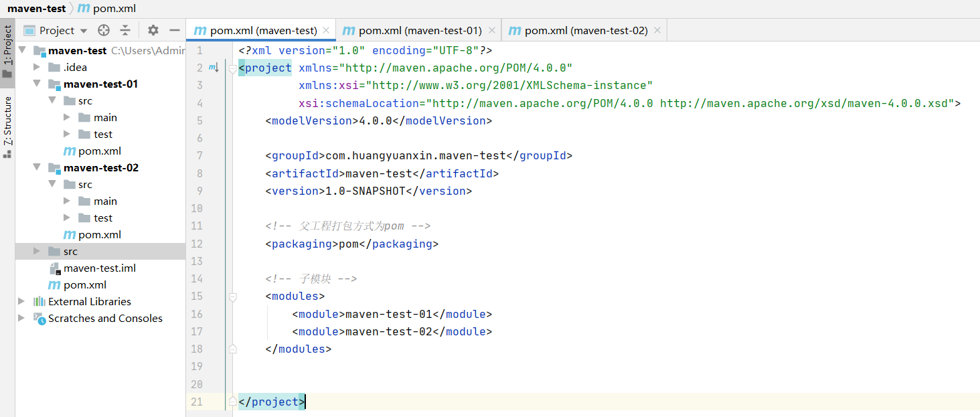The image size is (980, 417).
Task: Click the module maven-test-01 line in editor
Action: [x=392, y=314]
